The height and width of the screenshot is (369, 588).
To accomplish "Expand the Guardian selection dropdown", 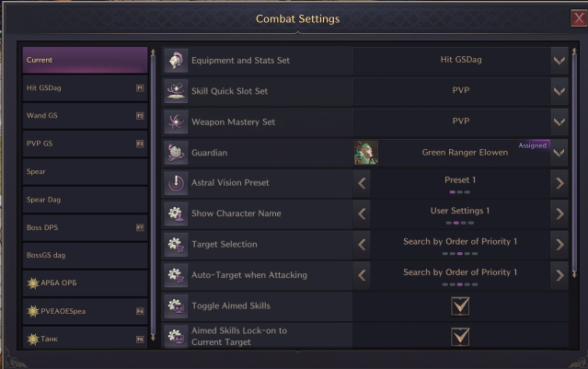I will coord(559,152).
